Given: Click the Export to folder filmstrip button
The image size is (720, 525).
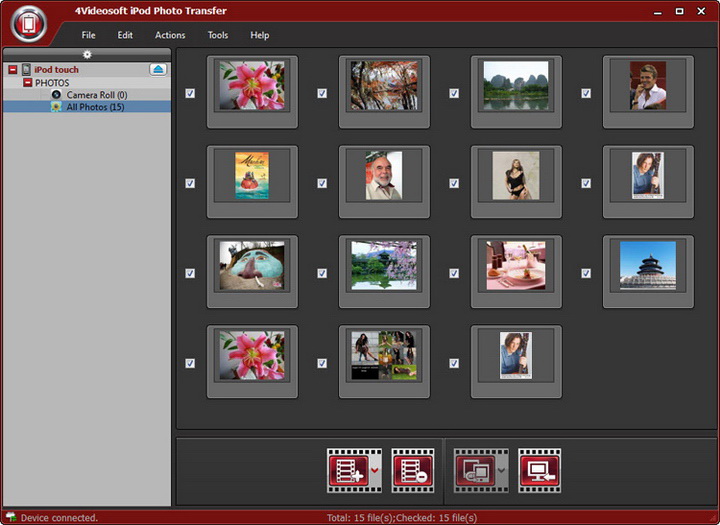Looking at the screenshot, I should point(475,471).
